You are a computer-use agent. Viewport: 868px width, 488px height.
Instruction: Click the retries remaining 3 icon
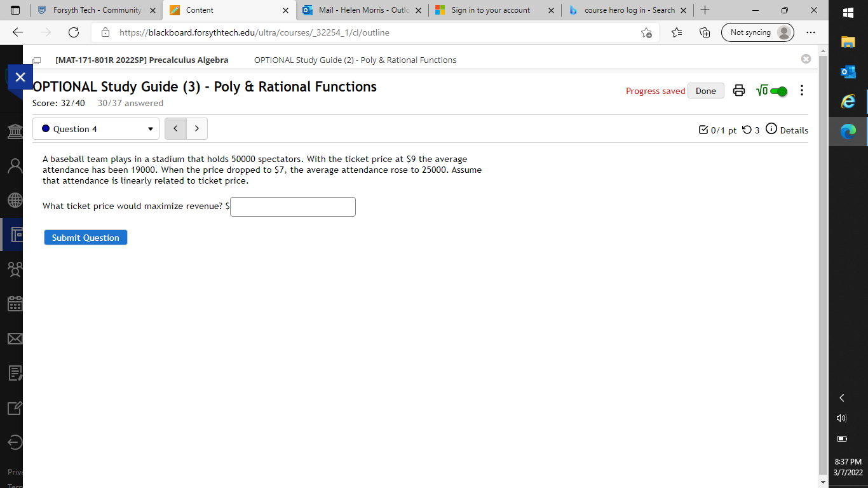[x=750, y=130]
